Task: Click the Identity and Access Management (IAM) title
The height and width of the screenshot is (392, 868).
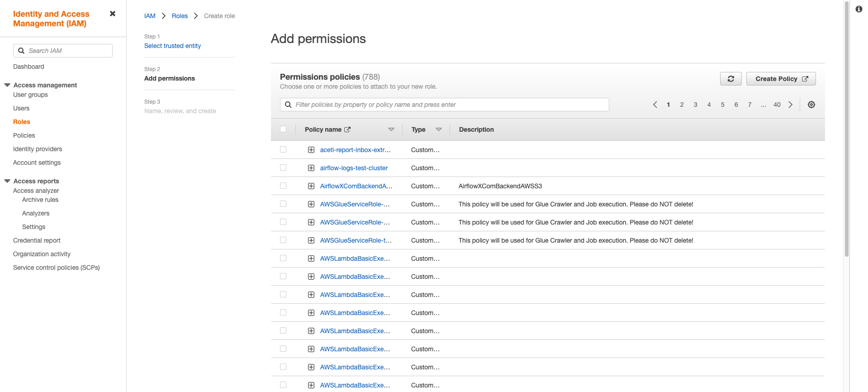Action: (51, 19)
